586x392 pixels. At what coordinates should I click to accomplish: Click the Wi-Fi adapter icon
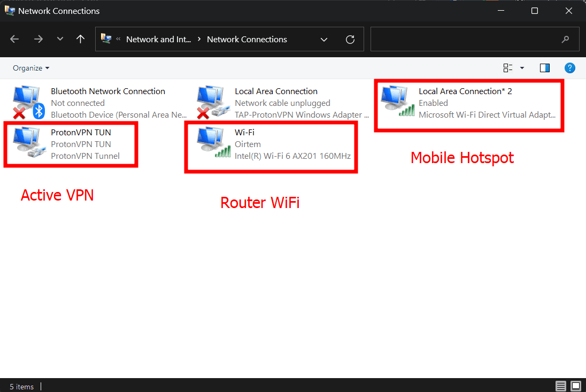click(212, 143)
